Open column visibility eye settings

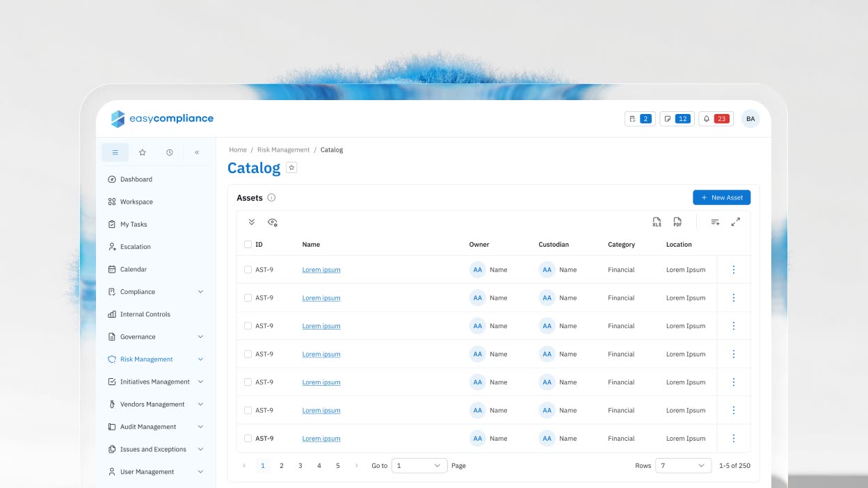tap(273, 222)
